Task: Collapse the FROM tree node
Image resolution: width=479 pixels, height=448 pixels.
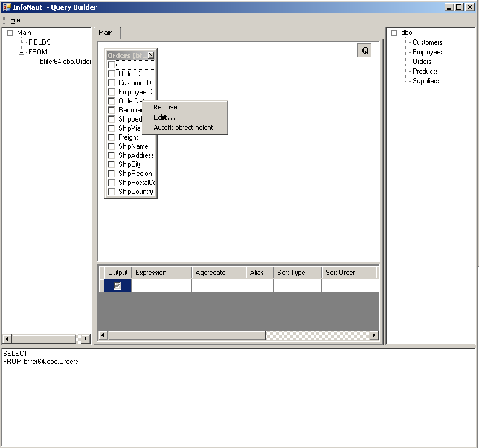Action: coord(22,52)
